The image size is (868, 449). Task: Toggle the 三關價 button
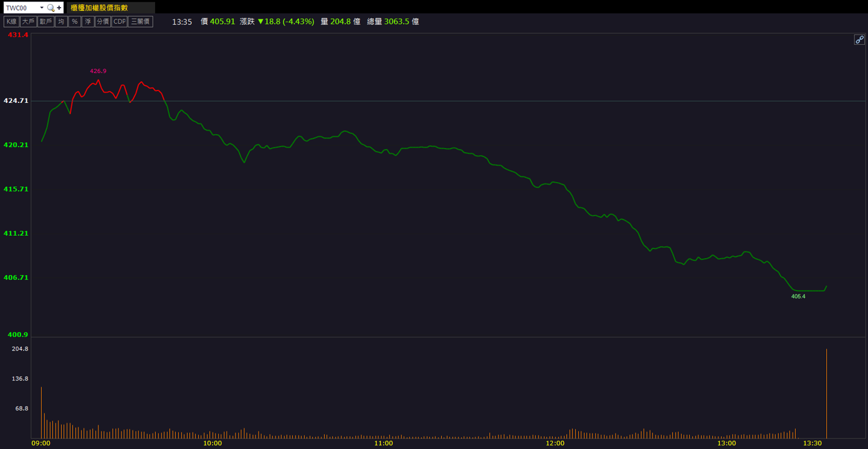(140, 22)
